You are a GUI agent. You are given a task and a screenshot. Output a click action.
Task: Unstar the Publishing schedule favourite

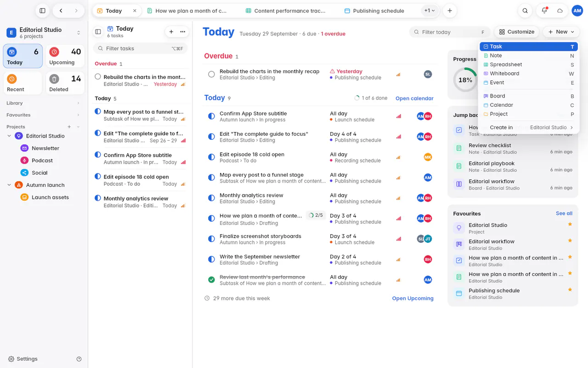[x=570, y=290]
